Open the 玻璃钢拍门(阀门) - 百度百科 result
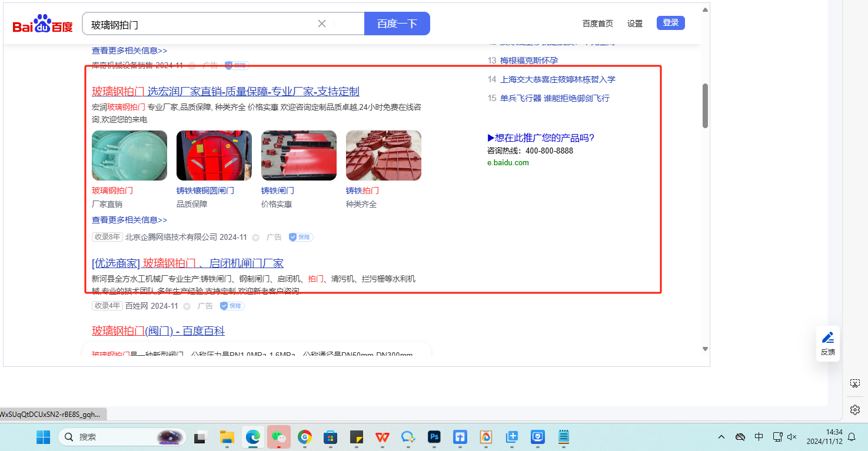The image size is (868, 451). (158, 331)
